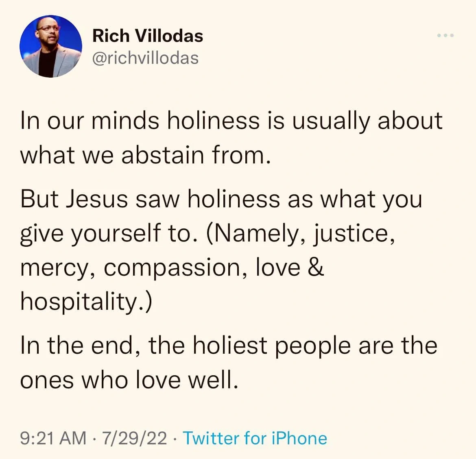
Task: Click the ampersand after the word "love"
Action: pos(316,267)
